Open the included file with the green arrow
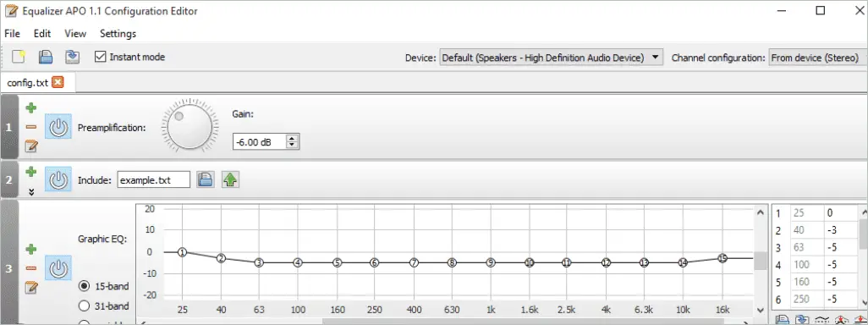The height and width of the screenshot is (325, 868). pyautogui.click(x=230, y=179)
